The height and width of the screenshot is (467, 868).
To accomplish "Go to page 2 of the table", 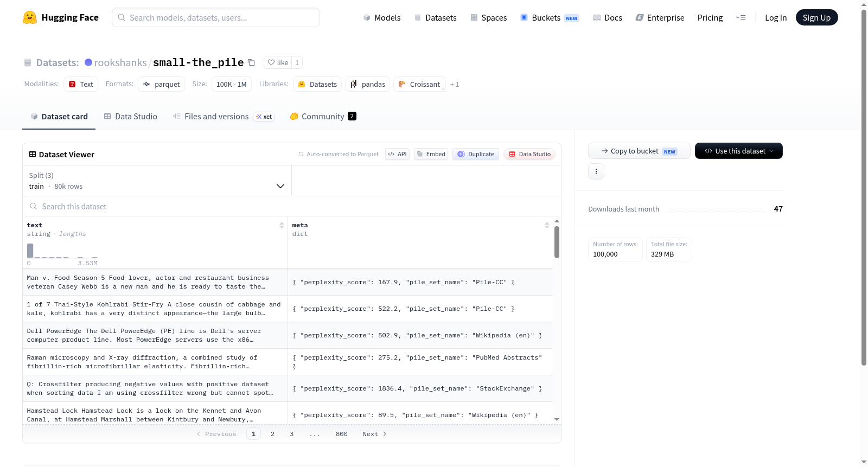I will pyautogui.click(x=272, y=434).
